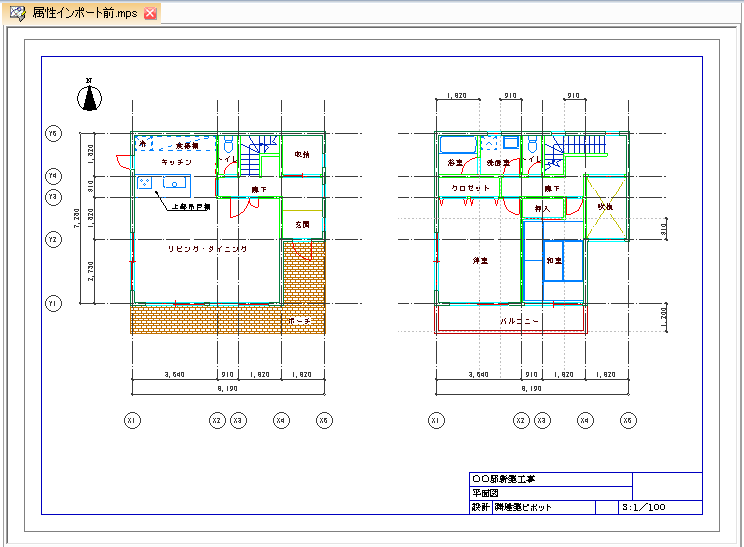Select the north arrow compass symbol
744x547 pixels.
(89, 95)
